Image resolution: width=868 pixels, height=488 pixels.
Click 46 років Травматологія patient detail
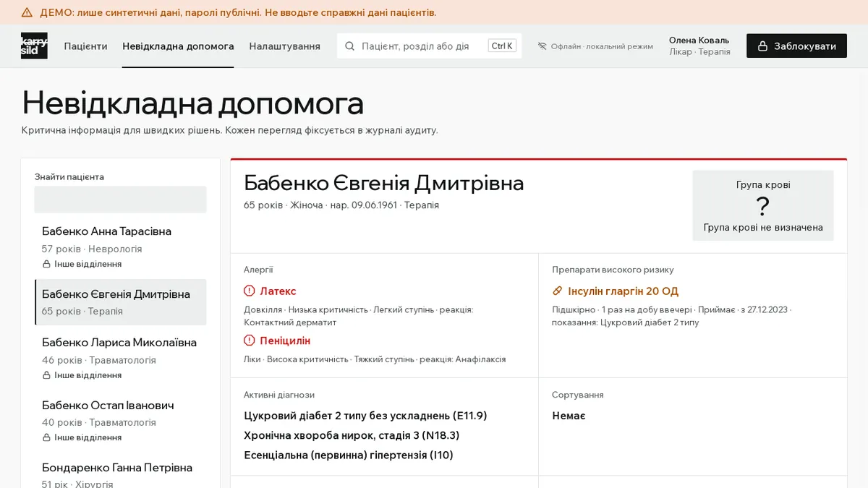[99, 360]
